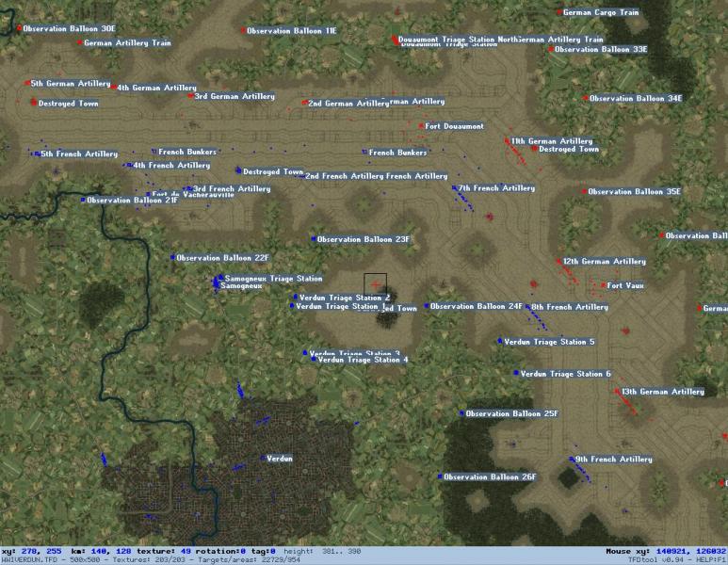728x565 pixels.
Task: Click the German Cargo Train marker
Action: point(559,12)
